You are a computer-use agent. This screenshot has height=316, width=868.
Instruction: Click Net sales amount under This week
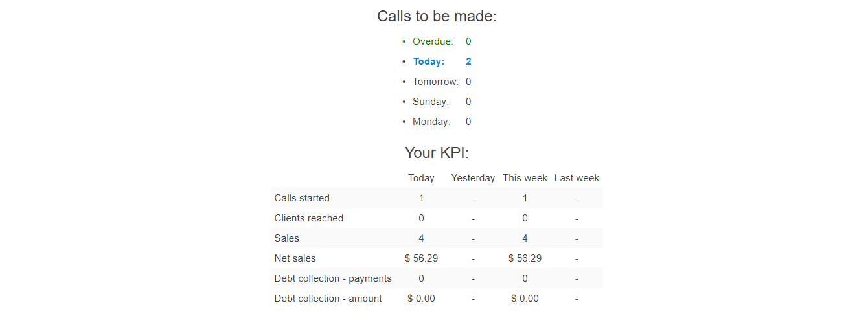525,258
